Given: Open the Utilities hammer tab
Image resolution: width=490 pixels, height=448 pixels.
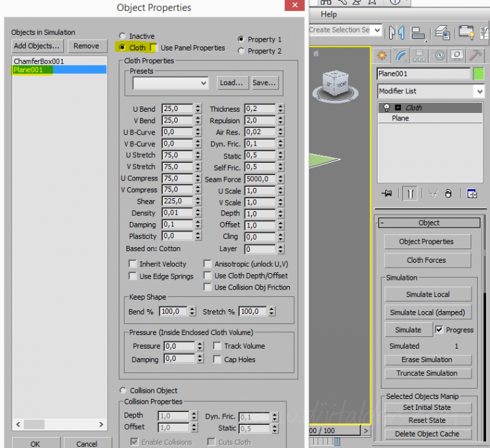Looking at the screenshot, I should point(476,55).
